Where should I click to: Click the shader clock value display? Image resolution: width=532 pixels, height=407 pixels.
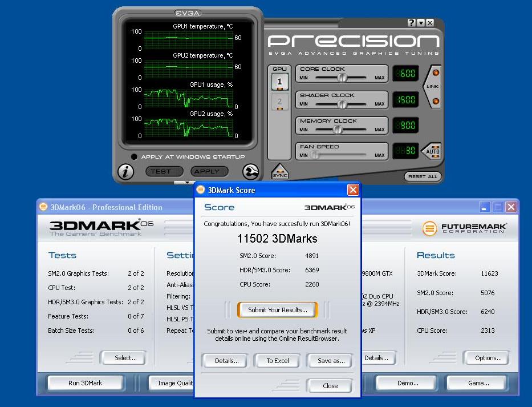coord(406,99)
